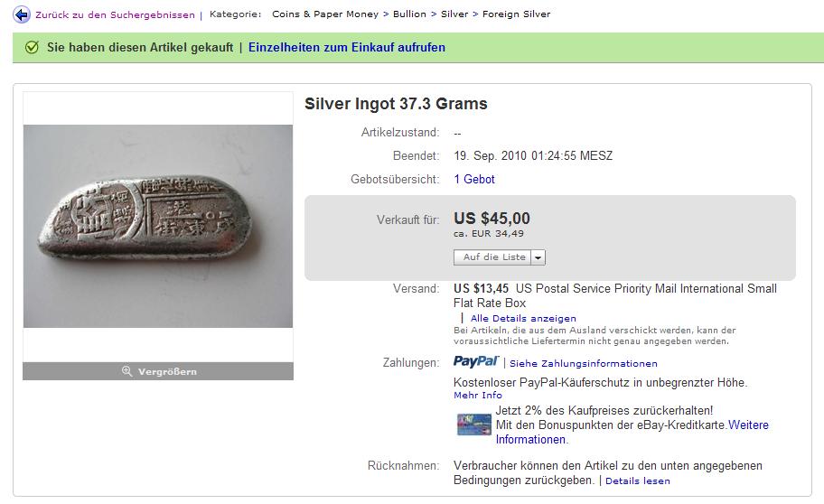Click the Auf die Liste button
This screenshot has width=824, height=504.
click(493, 257)
